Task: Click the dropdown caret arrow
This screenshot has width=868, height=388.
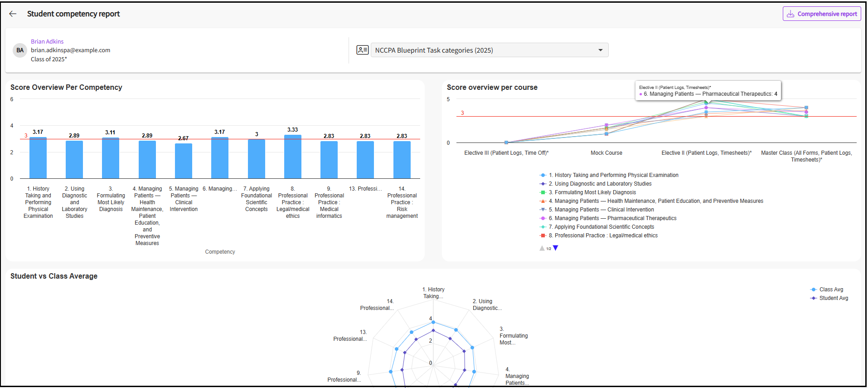Action: 600,50
